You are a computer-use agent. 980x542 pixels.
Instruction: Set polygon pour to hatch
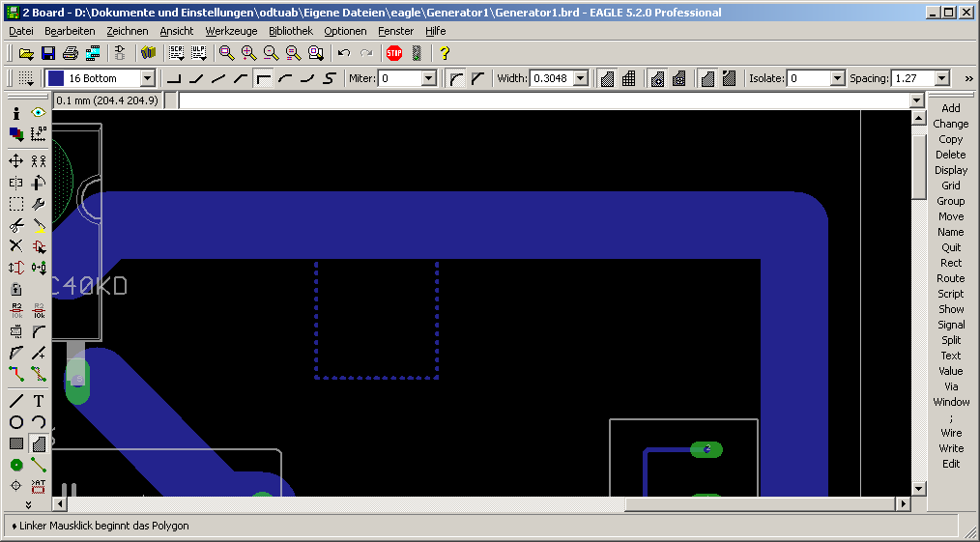pyautogui.click(x=629, y=78)
